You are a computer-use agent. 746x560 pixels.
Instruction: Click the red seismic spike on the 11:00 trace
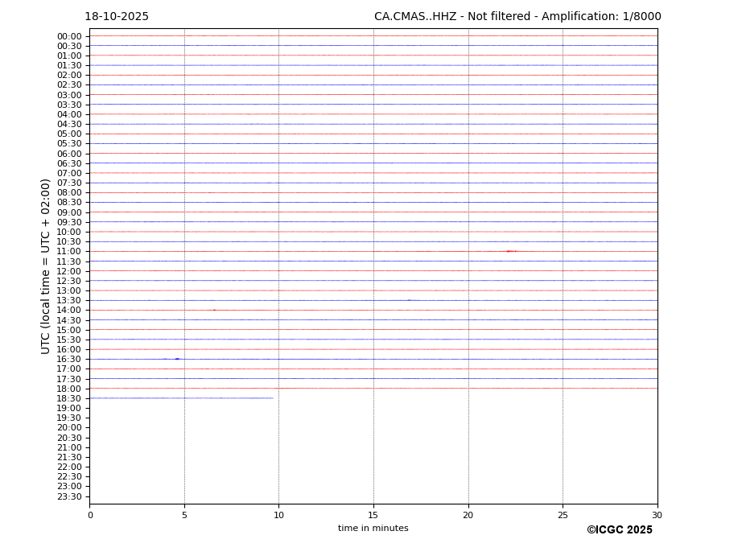coord(509,251)
